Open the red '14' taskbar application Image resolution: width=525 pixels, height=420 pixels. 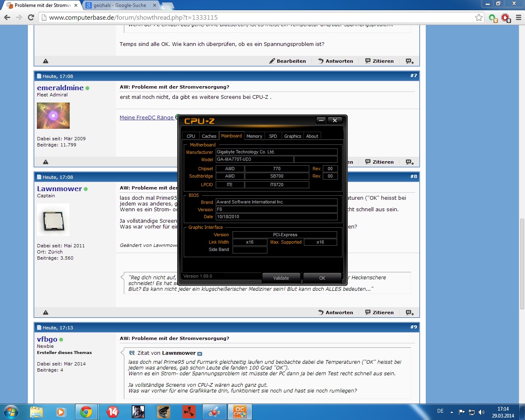[x=112, y=412]
